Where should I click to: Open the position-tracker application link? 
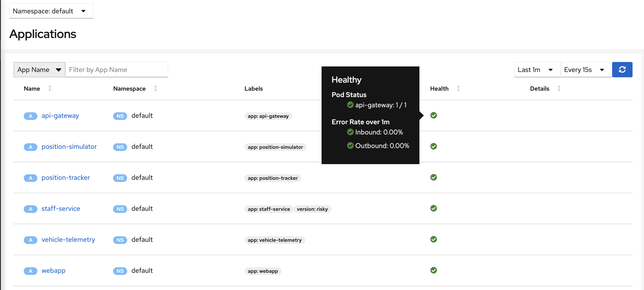point(66,177)
